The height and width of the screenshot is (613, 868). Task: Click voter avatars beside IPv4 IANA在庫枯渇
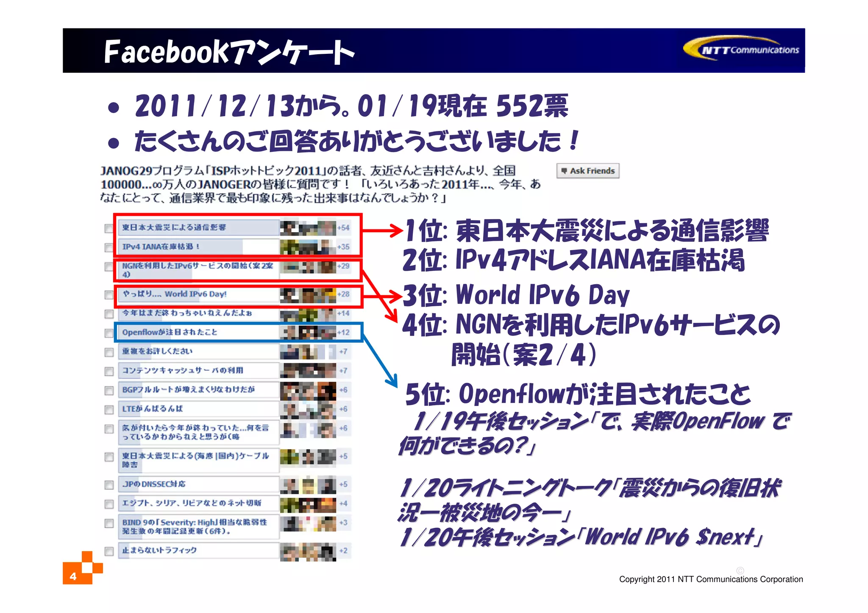click(308, 247)
